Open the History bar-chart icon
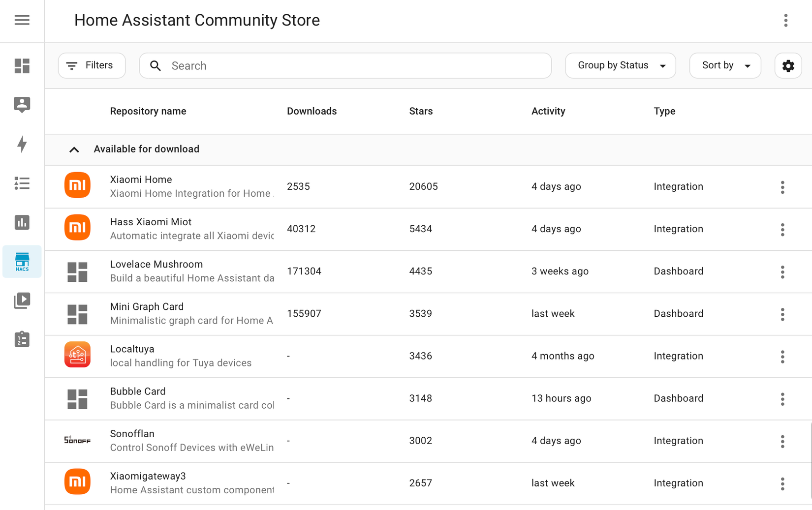The image size is (812, 510). 22,222
